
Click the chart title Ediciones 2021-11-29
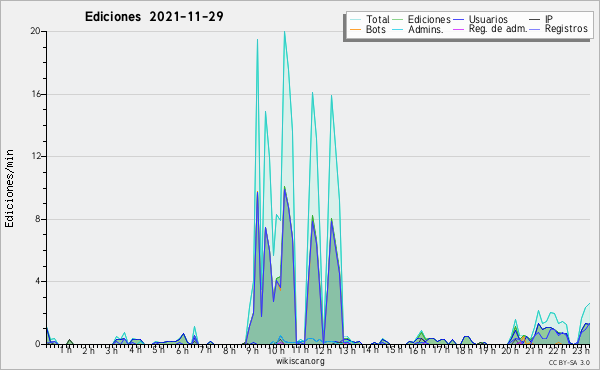pos(154,17)
